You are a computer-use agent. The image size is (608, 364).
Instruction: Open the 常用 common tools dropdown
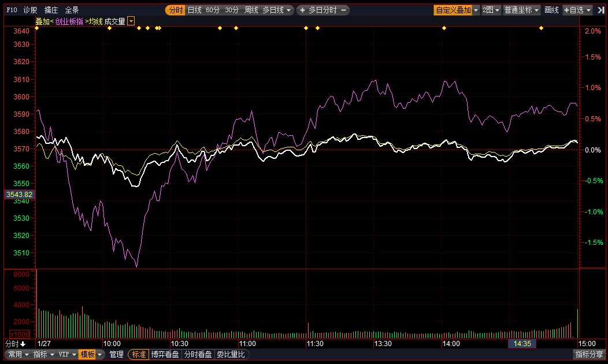tap(18, 354)
